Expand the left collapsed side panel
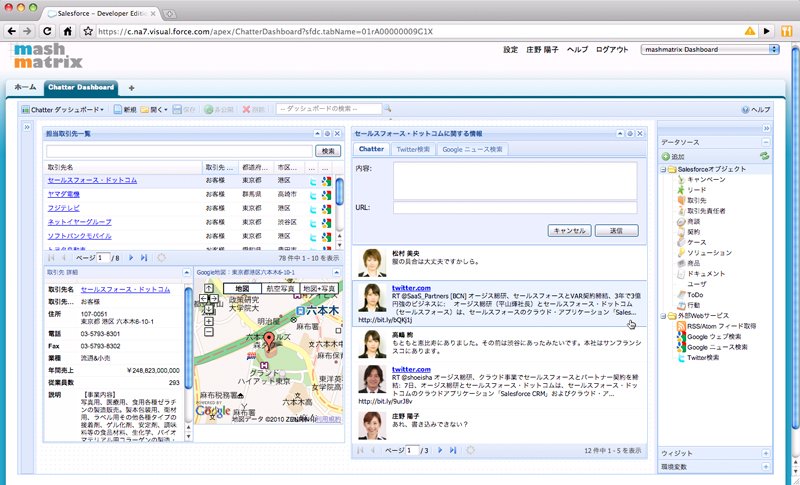This screenshot has height=485, width=800. point(27,127)
